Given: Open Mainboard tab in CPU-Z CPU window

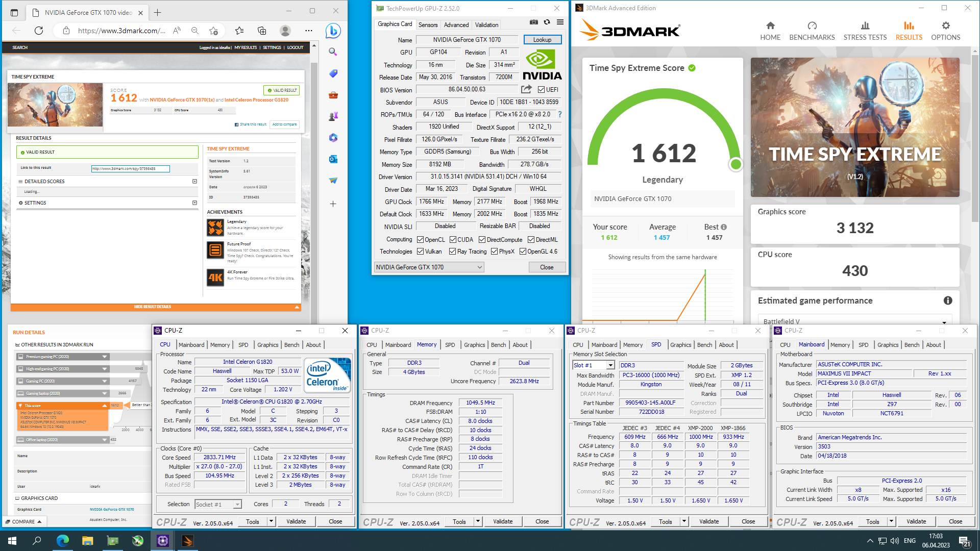Looking at the screenshot, I should [191, 345].
